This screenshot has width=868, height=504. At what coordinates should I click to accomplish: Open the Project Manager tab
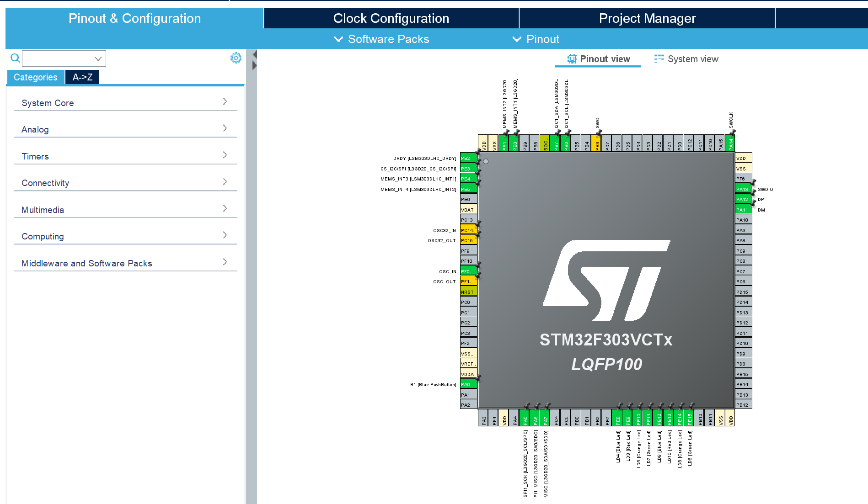tap(647, 18)
